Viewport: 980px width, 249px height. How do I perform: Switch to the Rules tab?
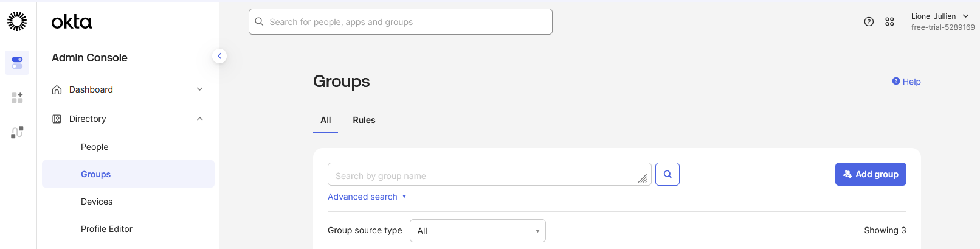[364, 120]
